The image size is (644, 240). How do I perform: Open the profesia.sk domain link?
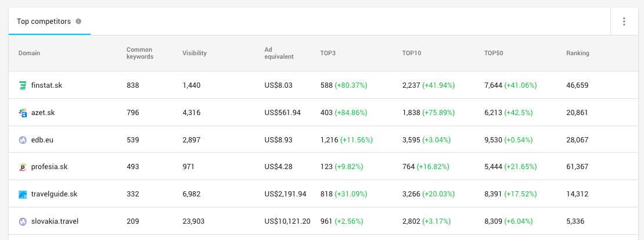pyautogui.click(x=49, y=167)
